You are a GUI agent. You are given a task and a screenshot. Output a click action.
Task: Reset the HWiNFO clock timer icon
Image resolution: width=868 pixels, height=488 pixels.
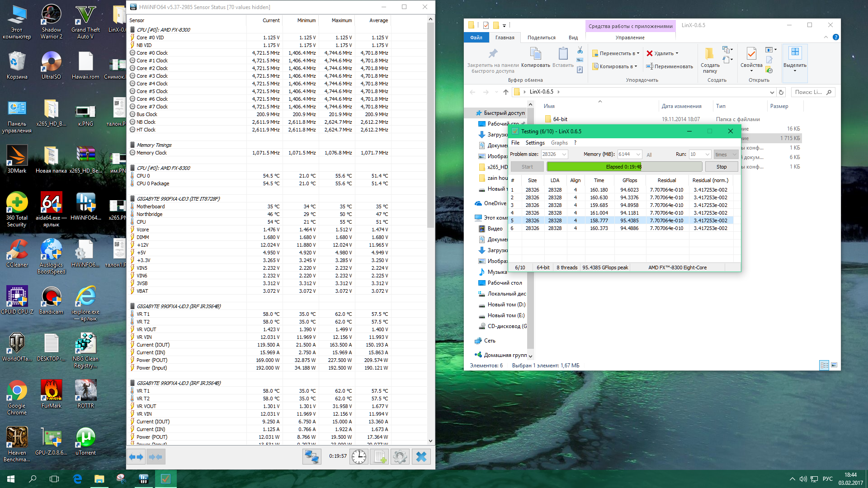coord(359,457)
